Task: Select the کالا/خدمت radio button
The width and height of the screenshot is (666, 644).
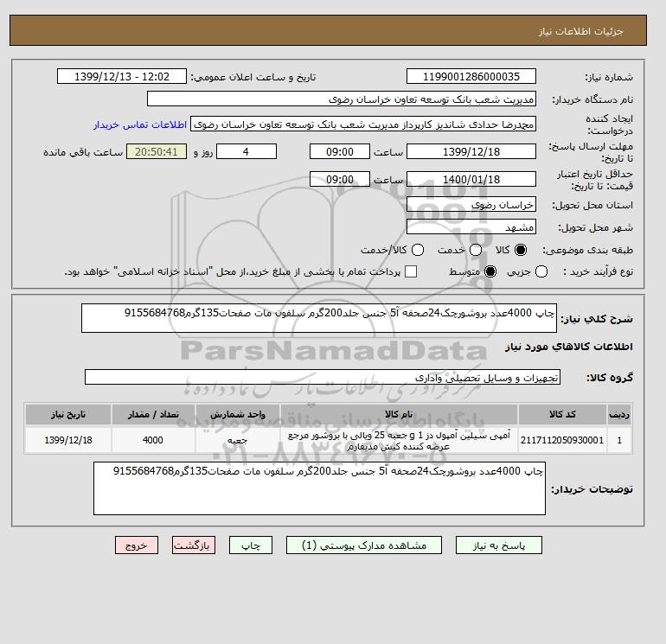Action: pyautogui.click(x=418, y=250)
